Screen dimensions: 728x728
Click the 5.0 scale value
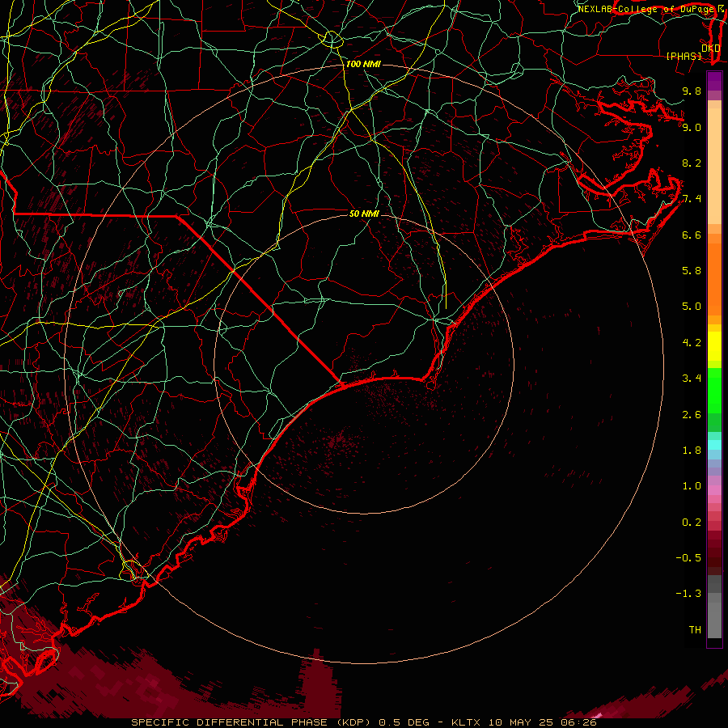(692, 307)
